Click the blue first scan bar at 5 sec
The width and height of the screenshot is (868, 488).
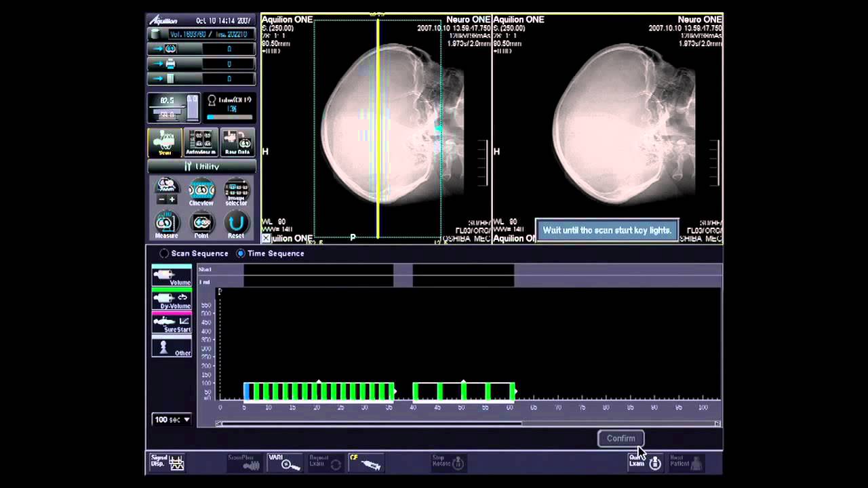coord(248,391)
